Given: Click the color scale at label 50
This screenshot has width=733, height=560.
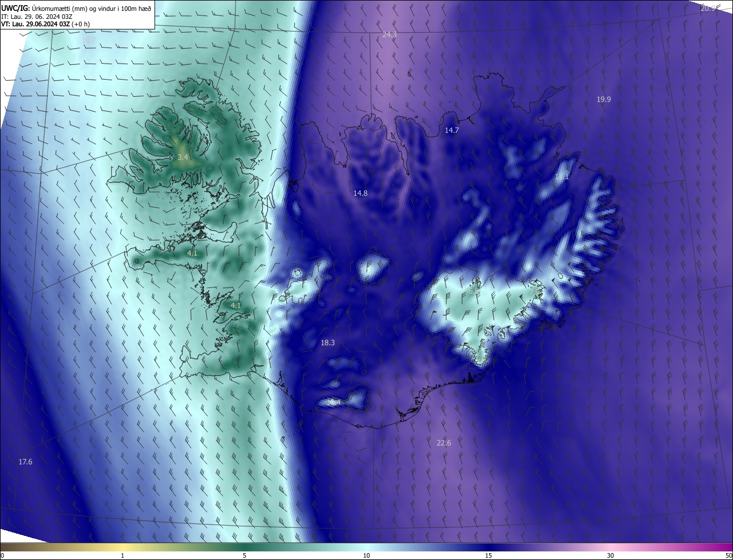Looking at the screenshot, I should tap(728, 556).
